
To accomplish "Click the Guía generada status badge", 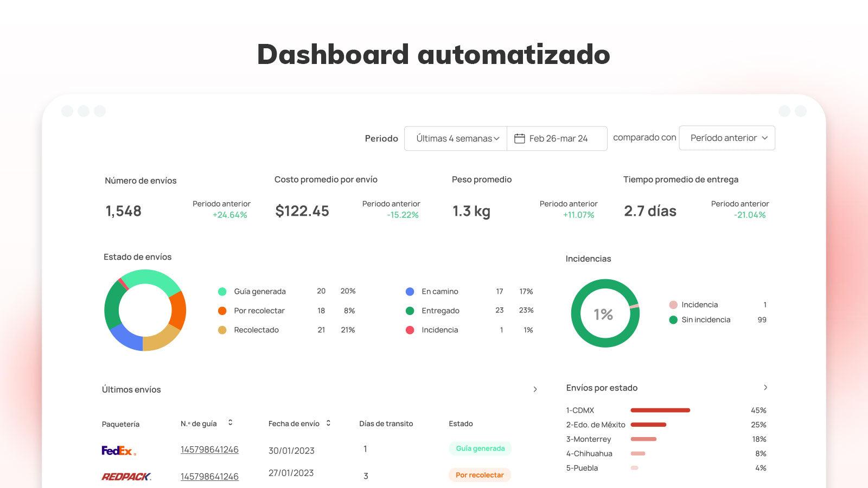I will [479, 448].
